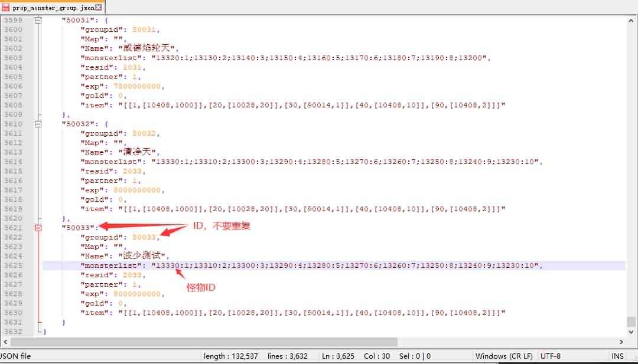Image resolution: width=638 pixels, height=364 pixels.
Task: Collapse the "50032" block fold marker
Action: coord(38,124)
